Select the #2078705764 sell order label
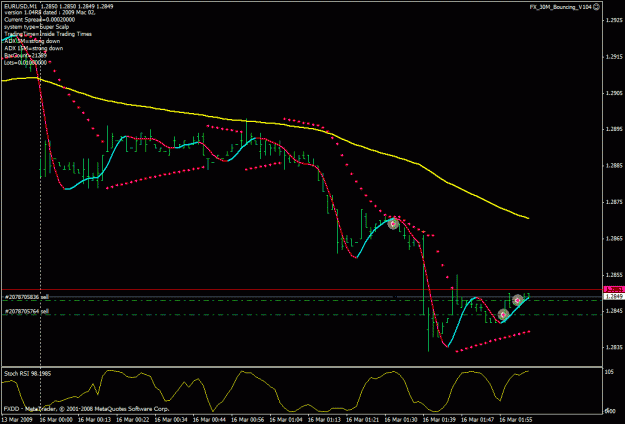625x424 pixels. [x=27, y=311]
